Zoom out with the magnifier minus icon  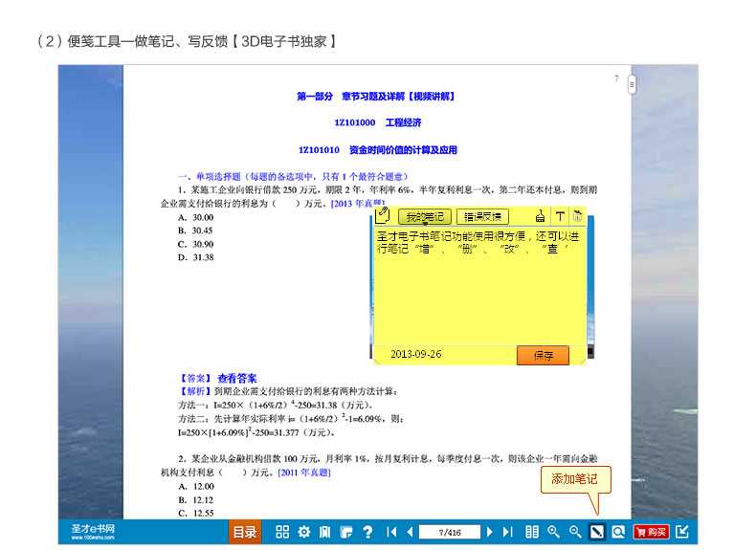click(575, 532)
